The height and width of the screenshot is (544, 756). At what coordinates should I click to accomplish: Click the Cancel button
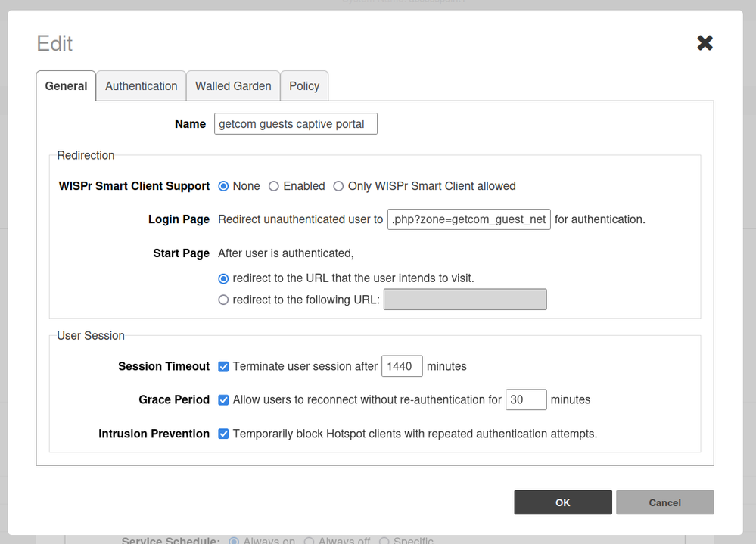(664, 502)
